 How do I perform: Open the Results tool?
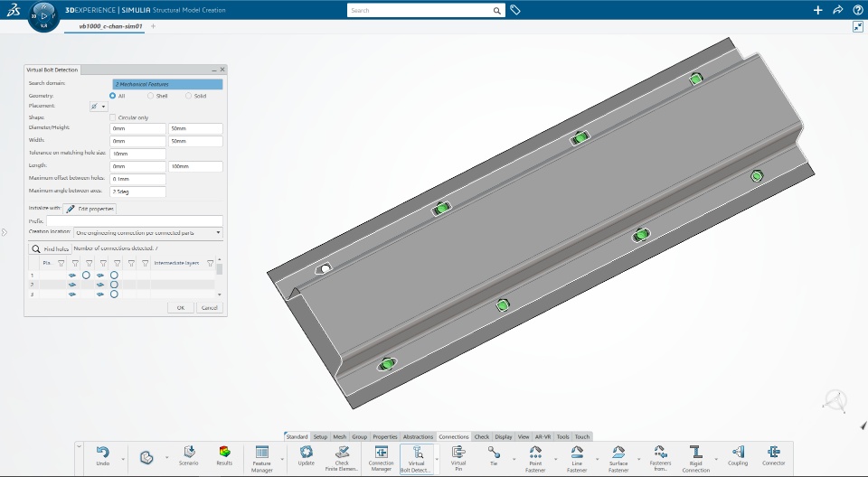224,451
